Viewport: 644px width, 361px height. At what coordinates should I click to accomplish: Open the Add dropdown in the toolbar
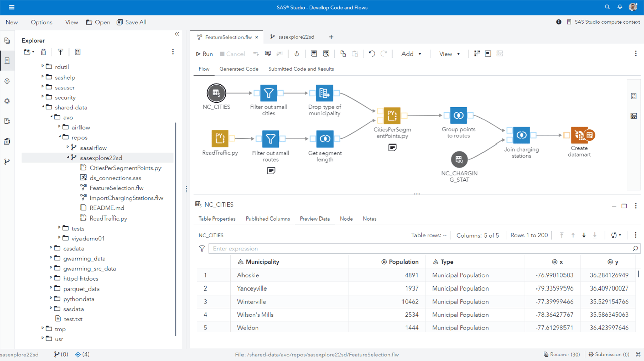coord(411,54)
